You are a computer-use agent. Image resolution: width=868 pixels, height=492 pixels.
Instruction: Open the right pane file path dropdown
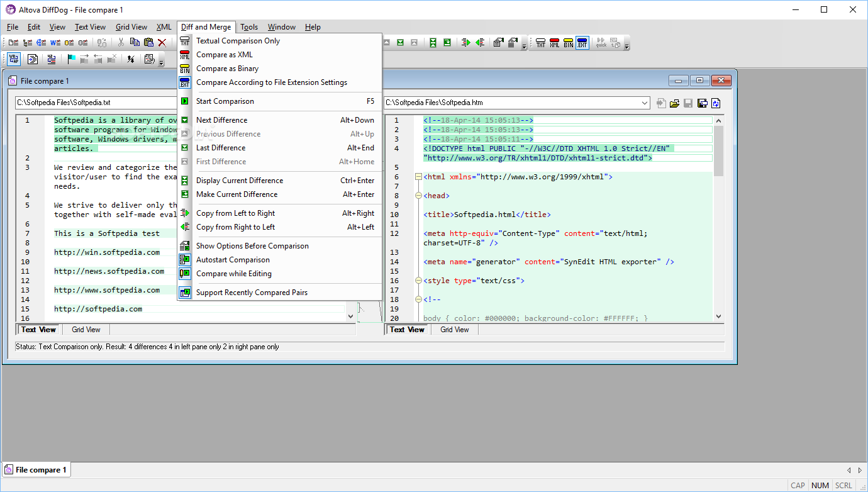click(643, 103)
